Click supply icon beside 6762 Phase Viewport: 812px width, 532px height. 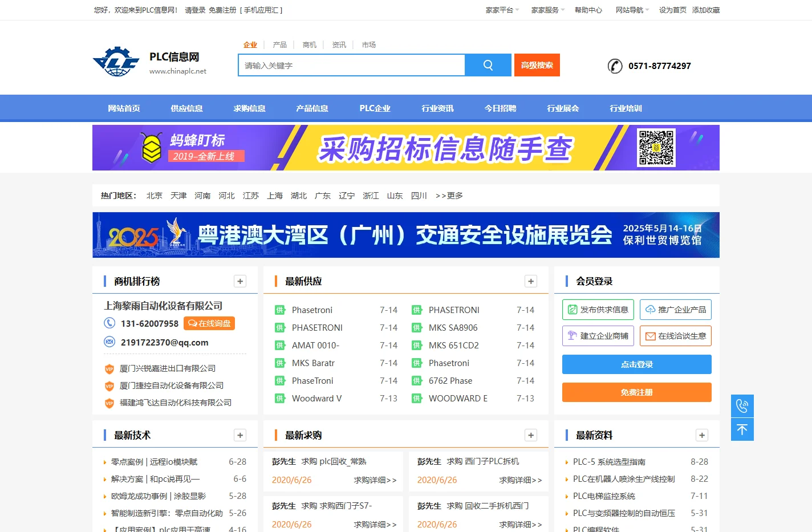[417, 381]
